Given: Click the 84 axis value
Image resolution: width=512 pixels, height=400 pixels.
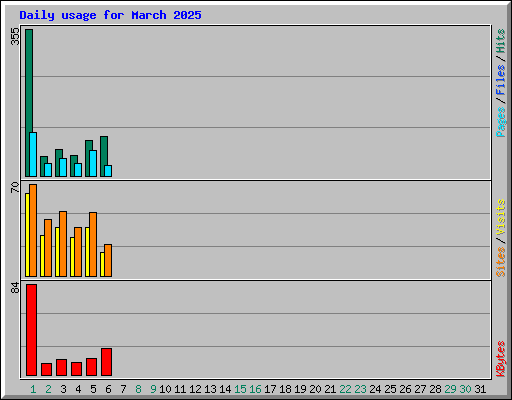Looking at the screenshot, I should 15,288.
